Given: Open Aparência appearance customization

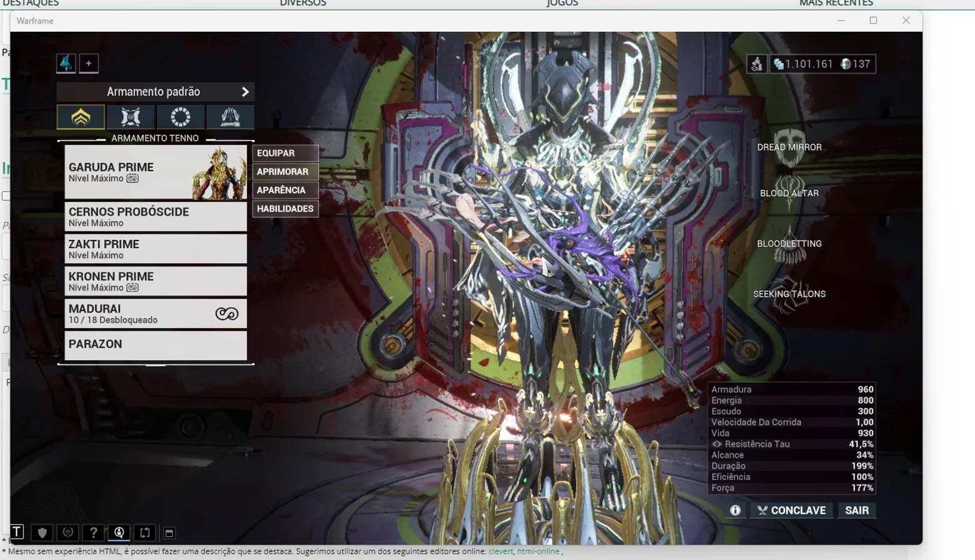Looking at the screenshot, I should point(285,190).
